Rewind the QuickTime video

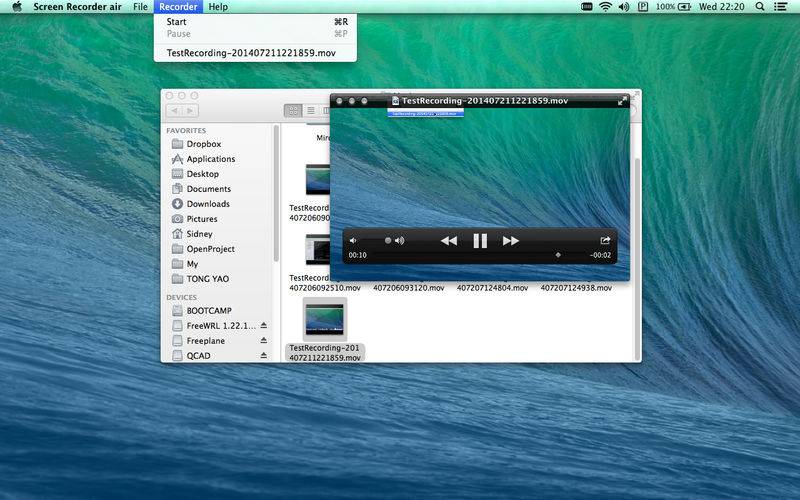pyautogui.click(x=448, y=241)
